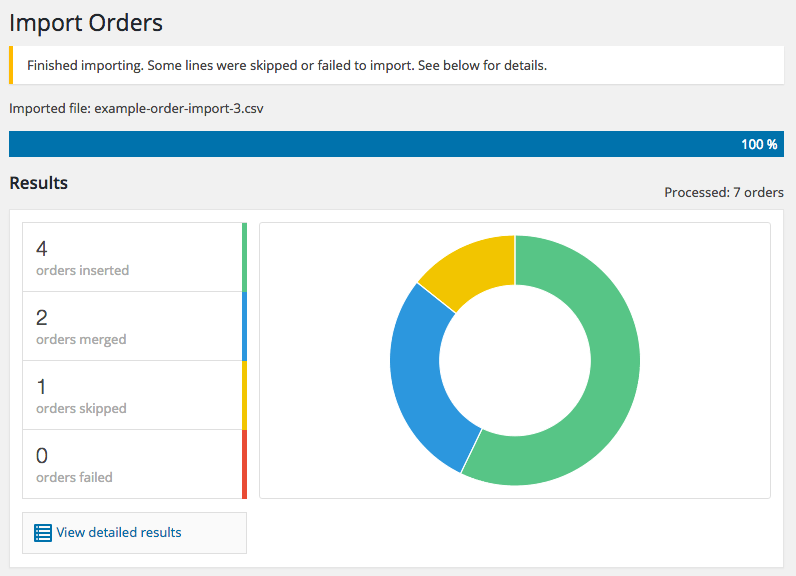Click the blue color bar for merged orders
The height and width of the screenshot is (576, 796).
(244, 326)
